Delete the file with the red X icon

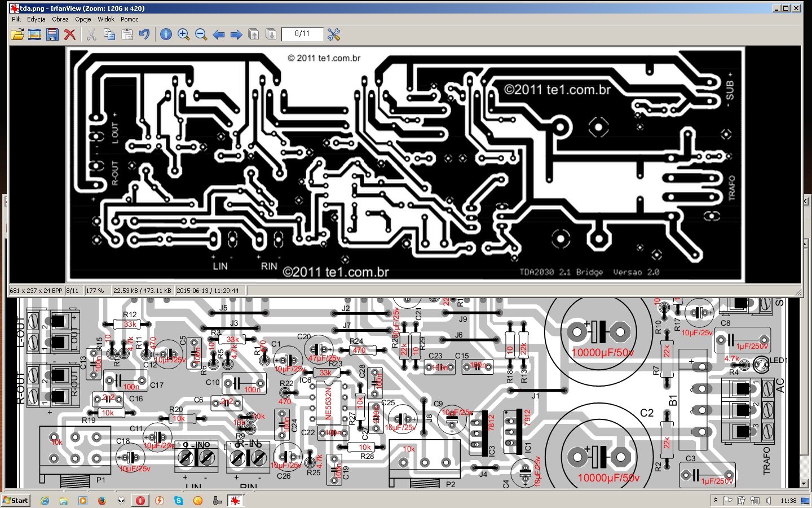(x=70, y=34)
